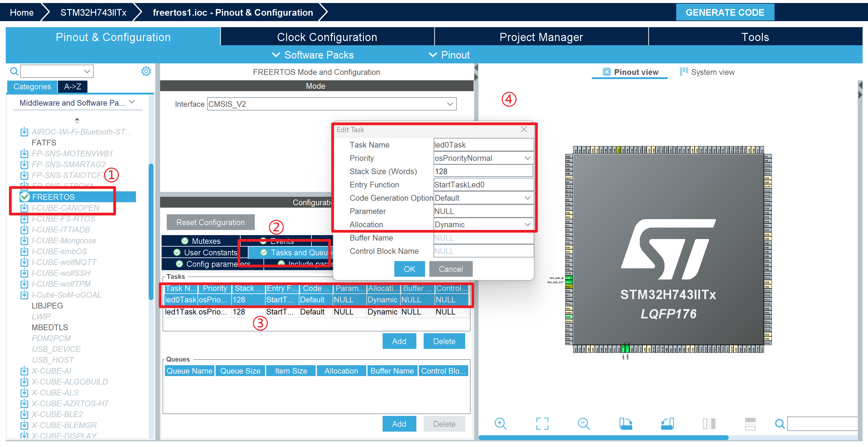Confirm the Edit Task dialog with OK

[x=409, y=269]
